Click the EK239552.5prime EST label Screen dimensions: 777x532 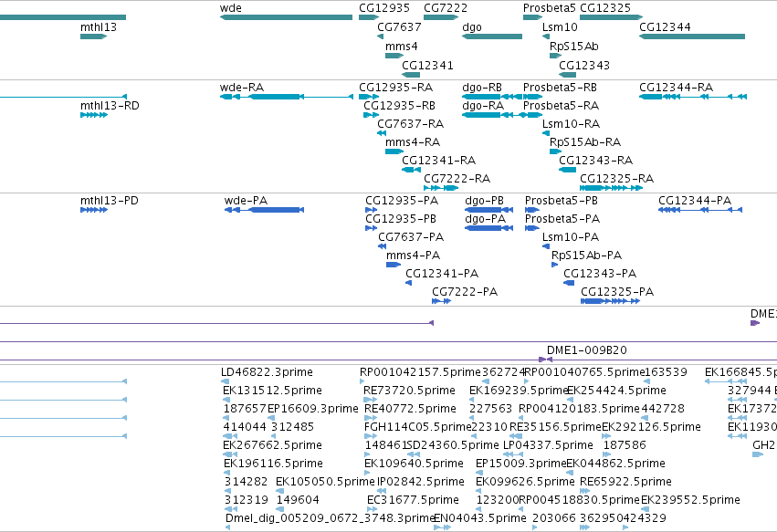691,500
